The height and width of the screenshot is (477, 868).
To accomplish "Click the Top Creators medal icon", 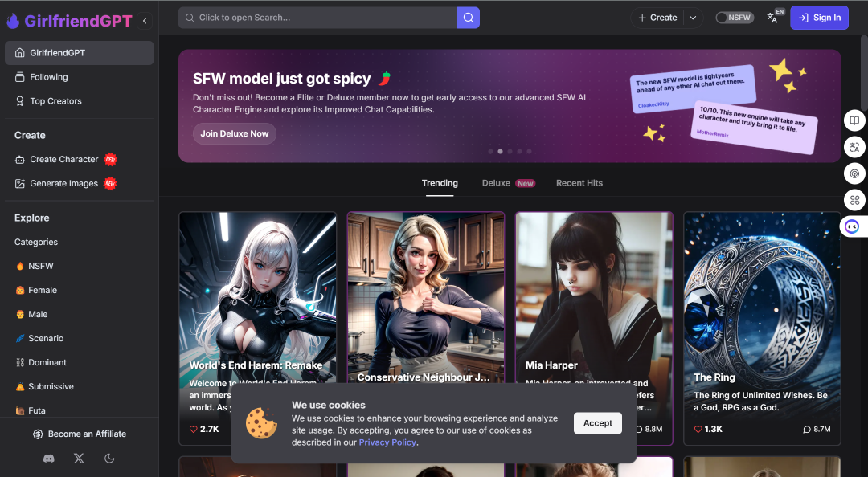I will pyautogui.click(x=20, y=101).
